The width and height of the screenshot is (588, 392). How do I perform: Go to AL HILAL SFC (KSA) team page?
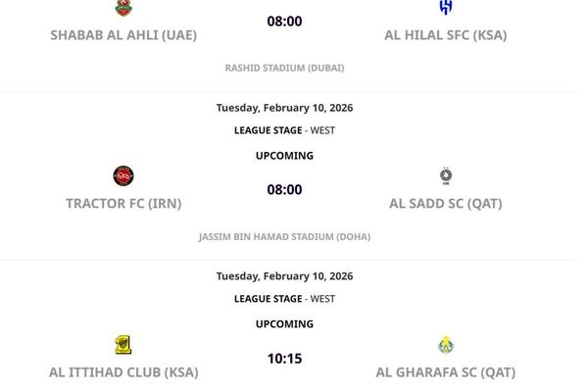(446, 35)
